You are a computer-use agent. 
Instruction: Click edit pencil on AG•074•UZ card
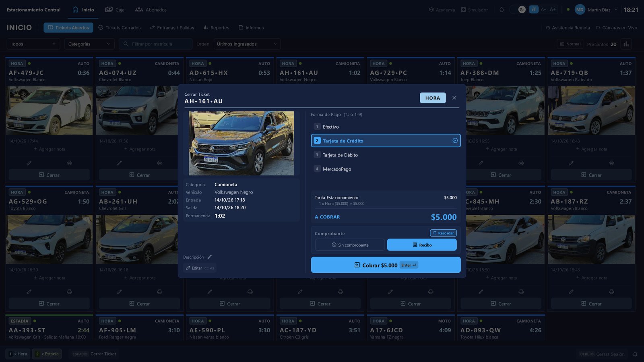(x=120, y=163)
